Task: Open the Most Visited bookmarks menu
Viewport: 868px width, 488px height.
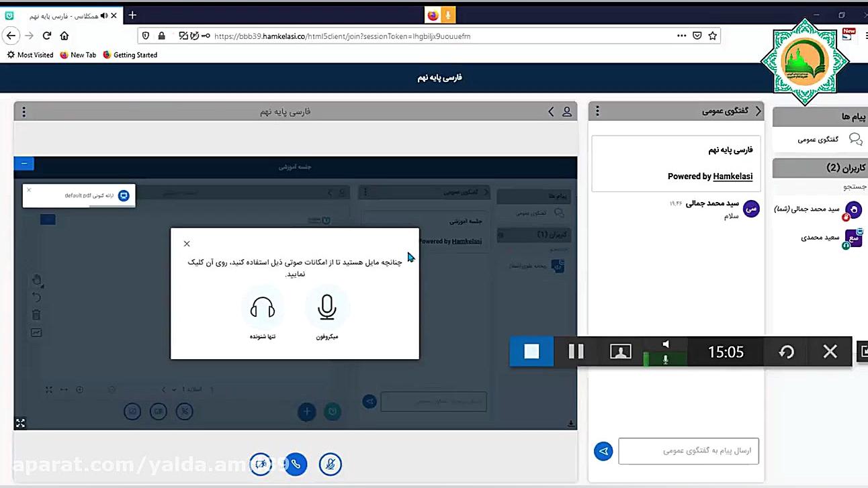Action: click(x=30, y=54)
